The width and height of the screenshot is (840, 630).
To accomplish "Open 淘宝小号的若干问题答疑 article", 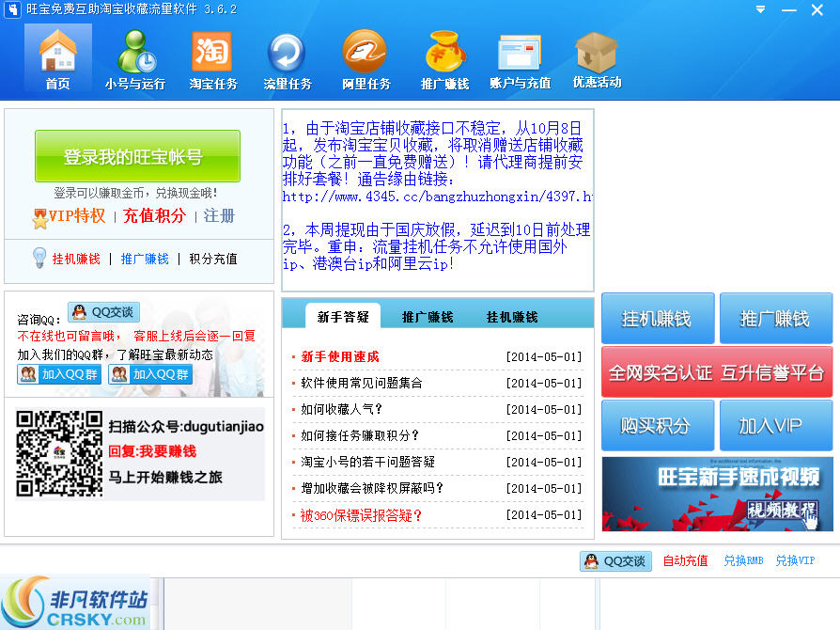I will click(x=368, y=462).
